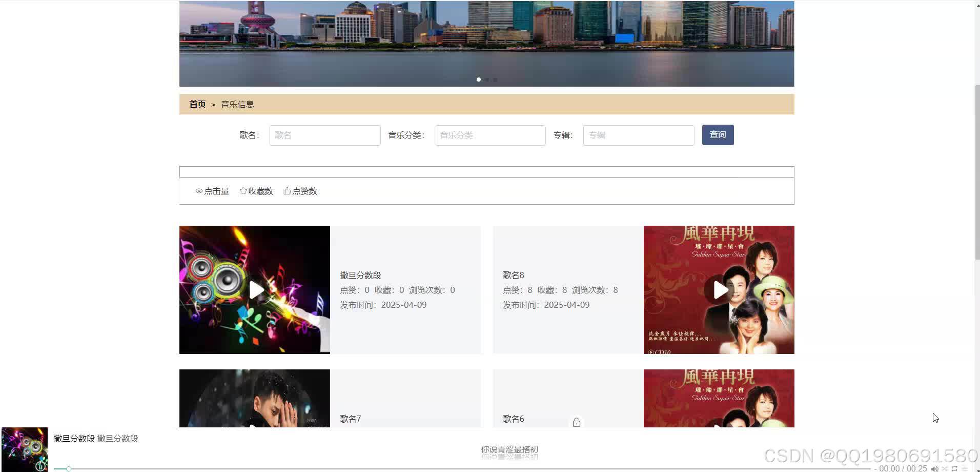Open the 歌名7 song title
This screenshot has height=472, width=980.
pos(350,419)
